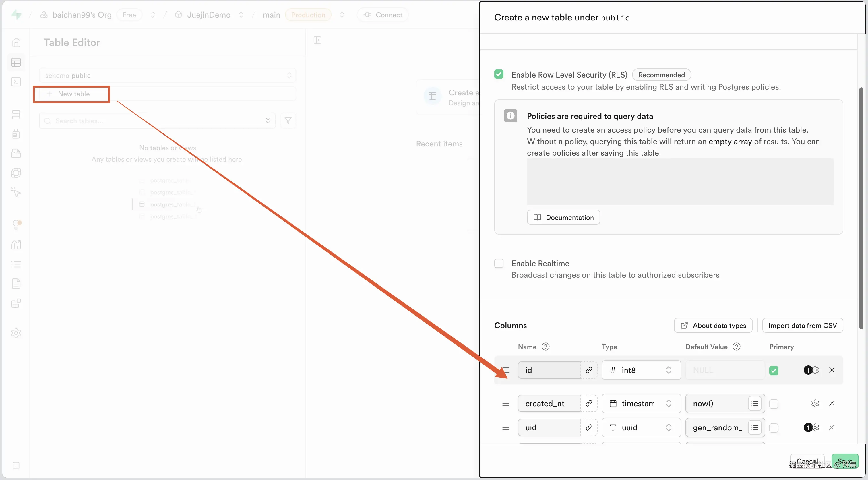Screen dimensions: 868x480
Task: Click the table filter funnel icon
Action: click(288, 121)
